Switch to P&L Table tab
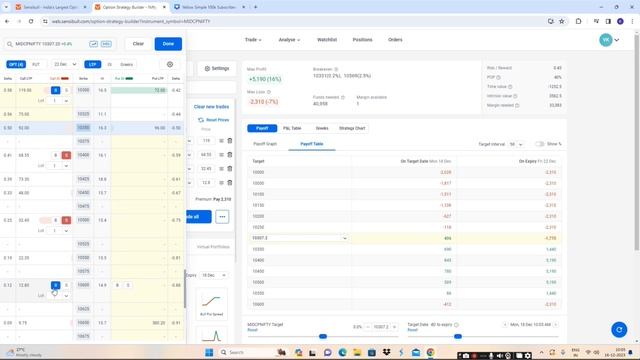This screenshot has width=640, height=360. [x=292, y=128]
